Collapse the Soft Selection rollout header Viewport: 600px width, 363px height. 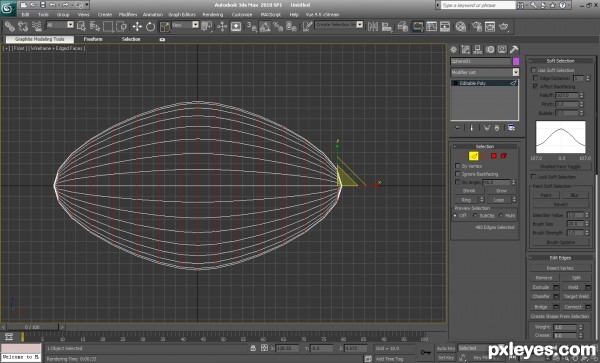561,61
